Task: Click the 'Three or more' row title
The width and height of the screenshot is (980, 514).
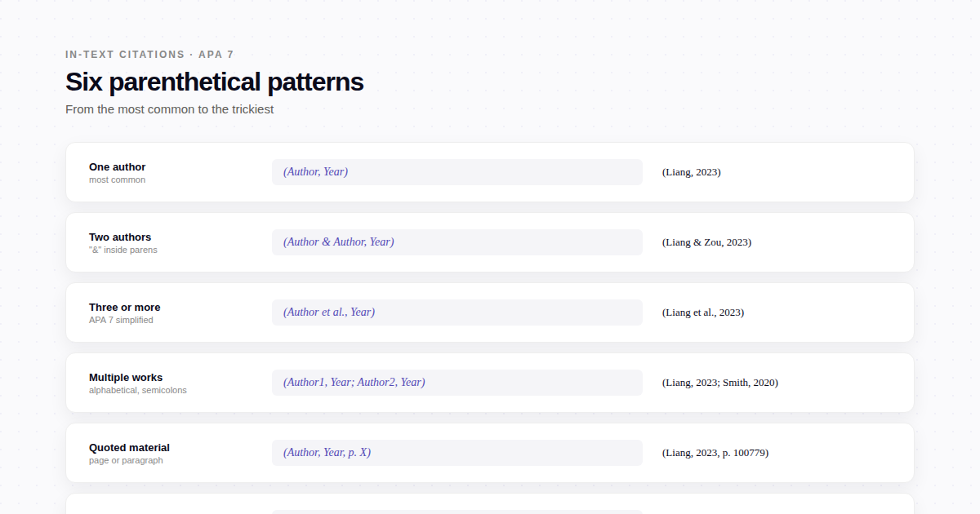Action: tap(125, 308)
